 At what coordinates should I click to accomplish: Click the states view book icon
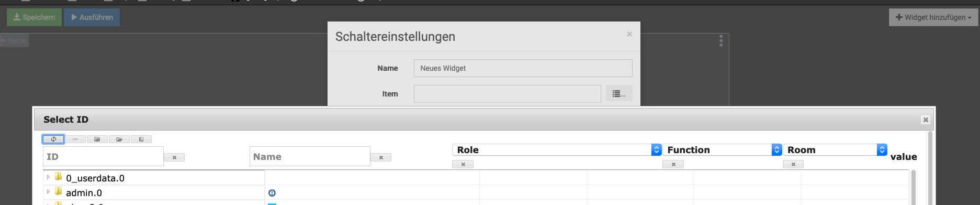(141, 139)
